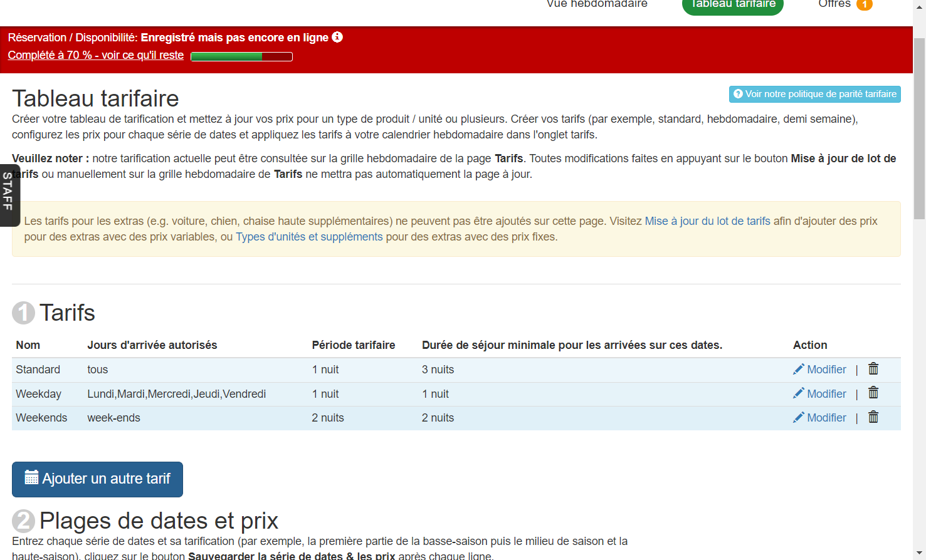Click the 'Tableau tarifaire' page heading
This screenshot has height=560, width=926.
coord(95,98)
